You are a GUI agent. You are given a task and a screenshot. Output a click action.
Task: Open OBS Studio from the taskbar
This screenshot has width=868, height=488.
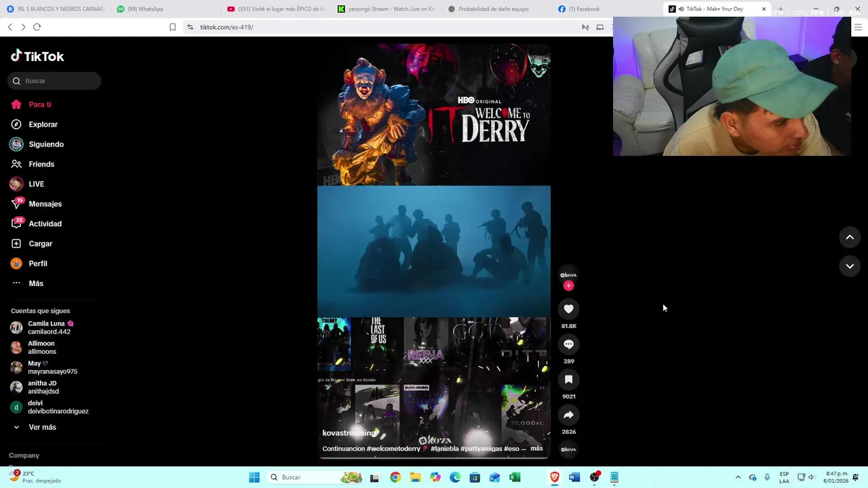(x=595, y=477)
